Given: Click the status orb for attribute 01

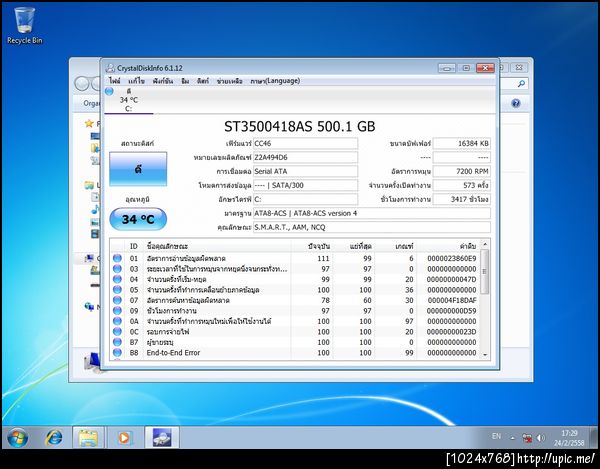Looking at the screenshot, I should (117, 258).
